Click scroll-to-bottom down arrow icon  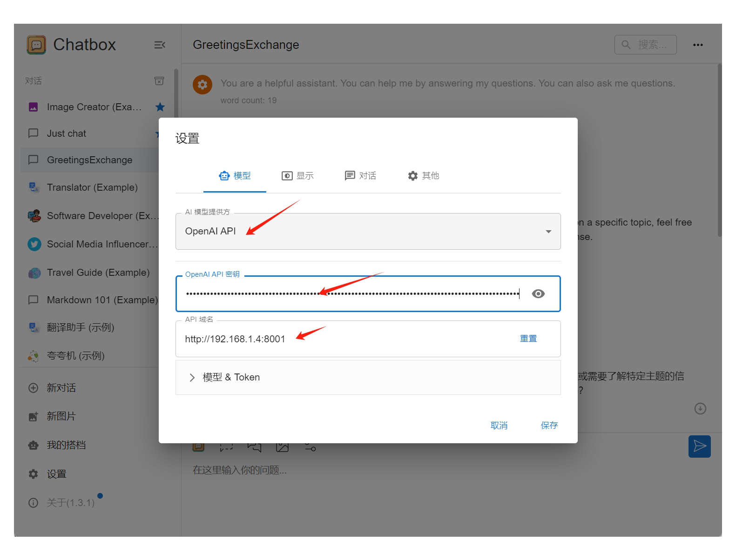pos(700,408)
